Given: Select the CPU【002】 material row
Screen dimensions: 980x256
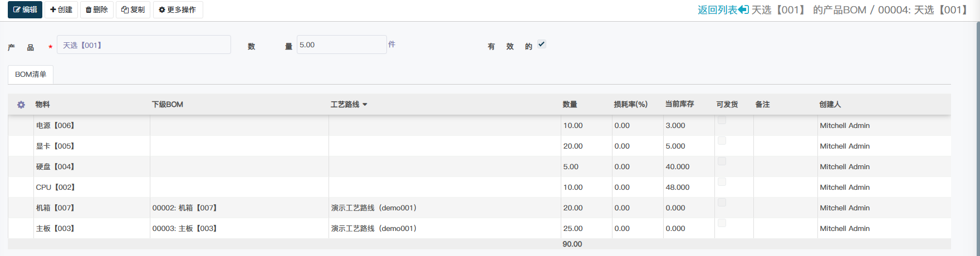Looking at the screenshot, I should click(55, 188).
